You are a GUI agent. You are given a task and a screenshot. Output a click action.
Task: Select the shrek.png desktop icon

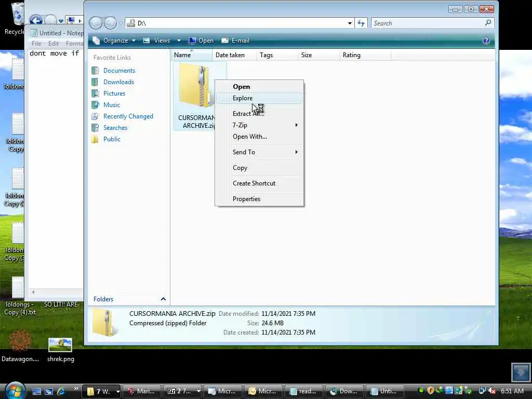pos(60,350)
